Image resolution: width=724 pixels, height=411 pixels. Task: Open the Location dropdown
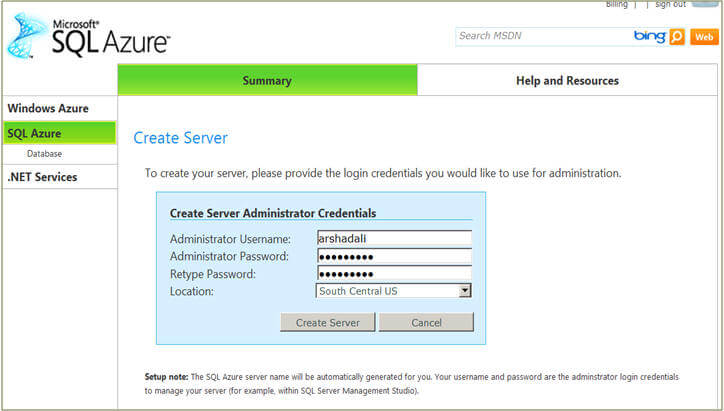click(394, 291)
